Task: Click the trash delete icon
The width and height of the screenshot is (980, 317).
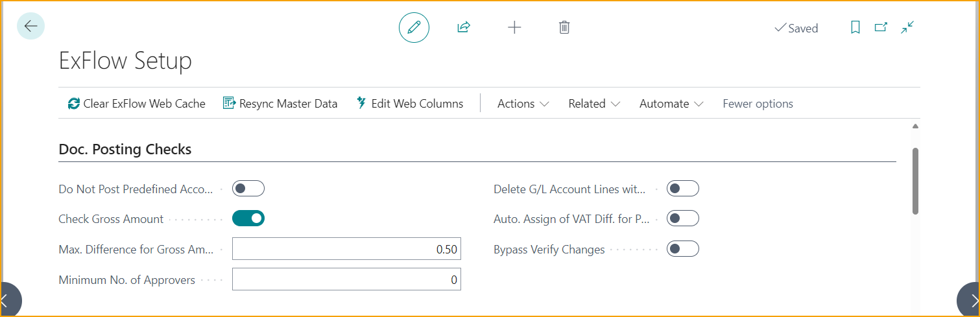Action: click(x=564, y=27)
